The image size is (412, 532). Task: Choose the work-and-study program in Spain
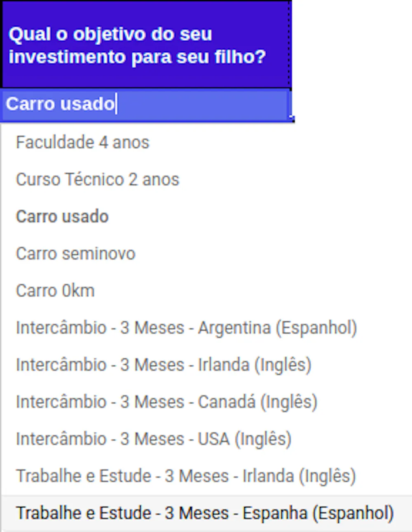coord(205,513)
